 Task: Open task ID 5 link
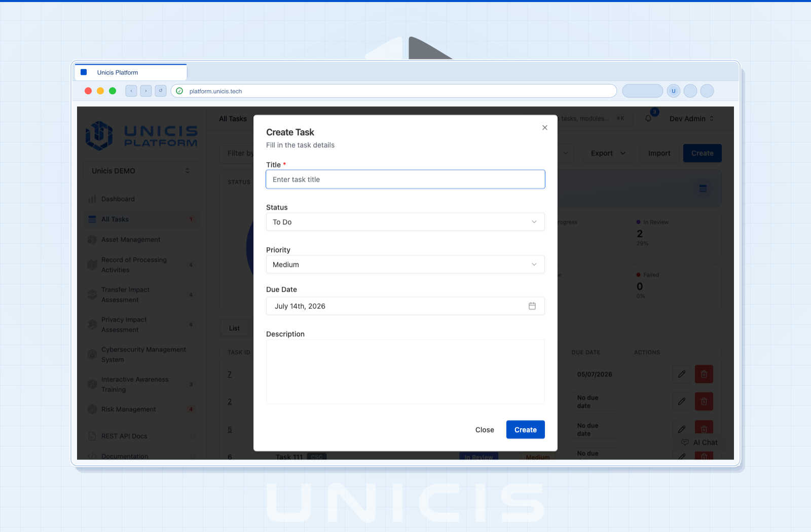click(x=230, y=430)
